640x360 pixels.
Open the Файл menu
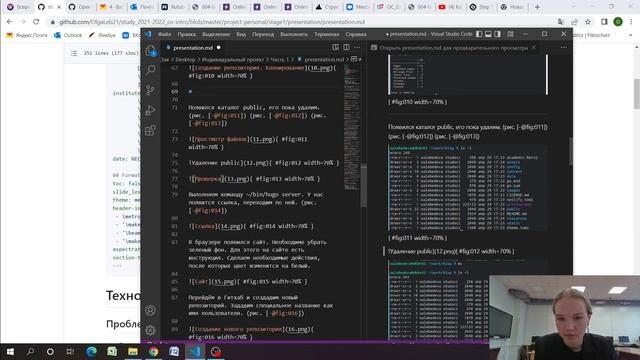click(164, 34)
